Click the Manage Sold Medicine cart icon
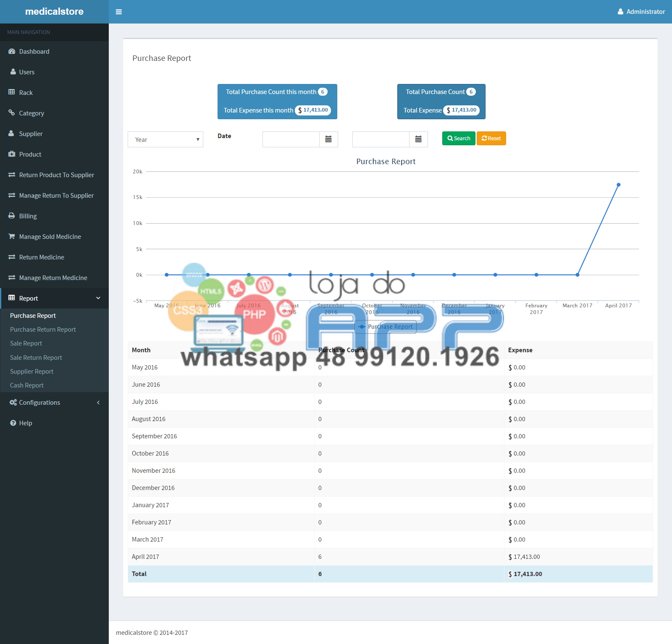This screenshot has height=644, width=672. coord(12,236)
